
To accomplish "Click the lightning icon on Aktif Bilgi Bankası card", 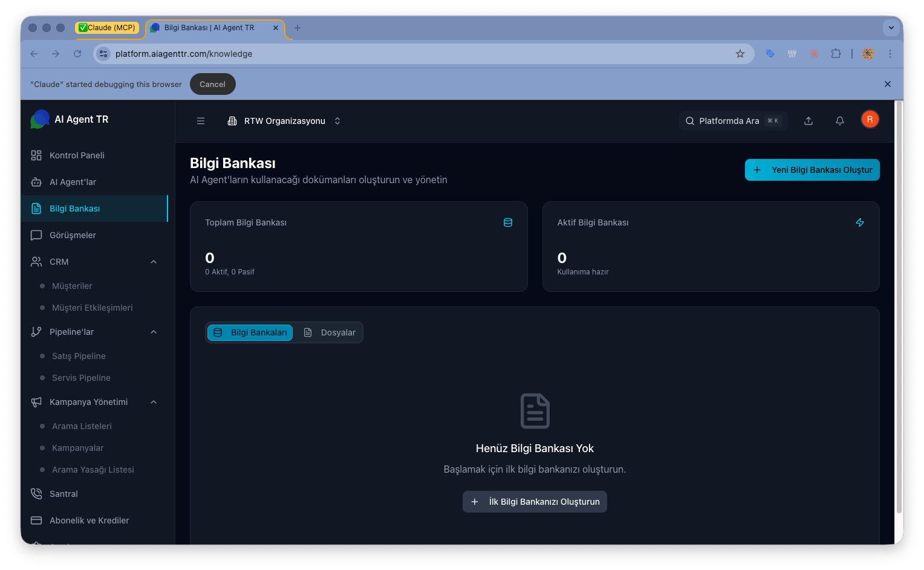I will click(x=860, y=222).
